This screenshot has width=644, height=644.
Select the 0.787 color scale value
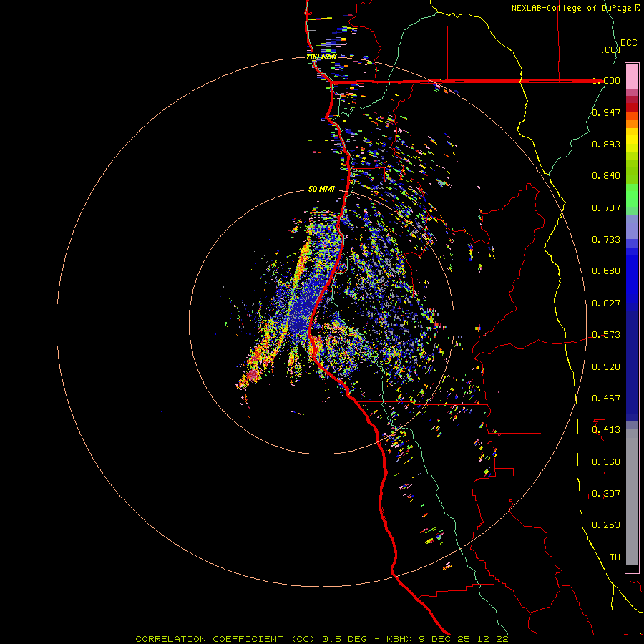click(x=606, y=208)
